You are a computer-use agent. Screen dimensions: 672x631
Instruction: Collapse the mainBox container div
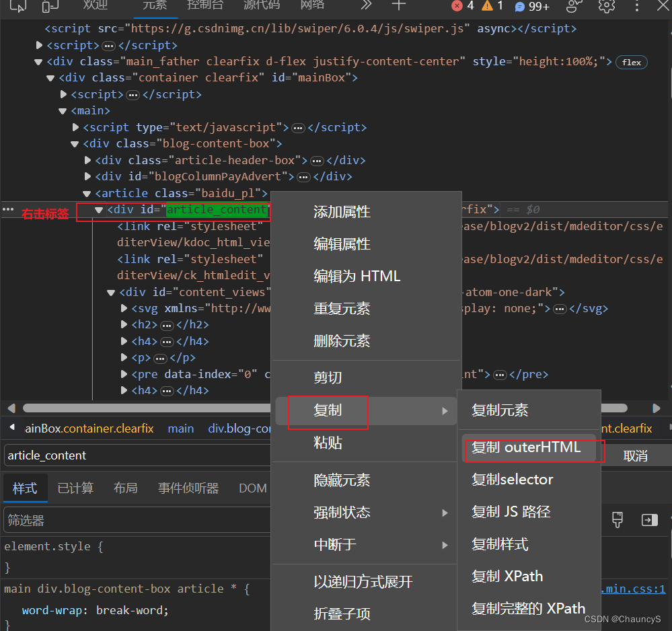50,79
